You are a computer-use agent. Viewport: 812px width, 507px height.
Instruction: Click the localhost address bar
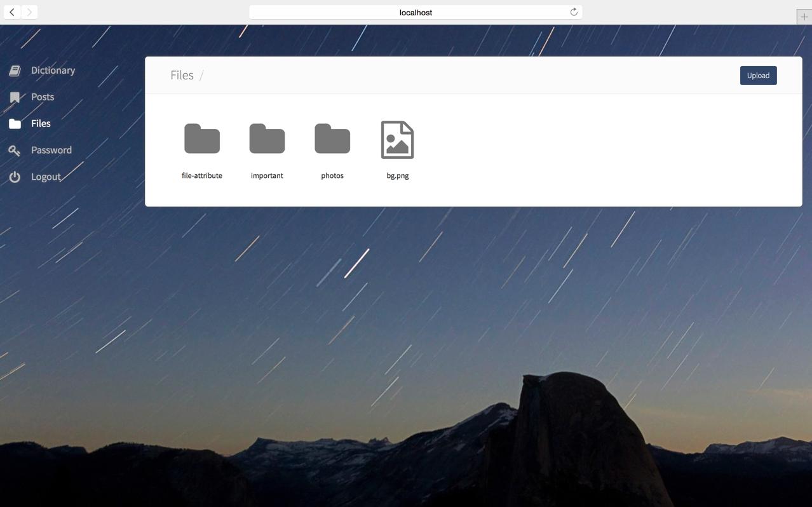coord(416,12)
